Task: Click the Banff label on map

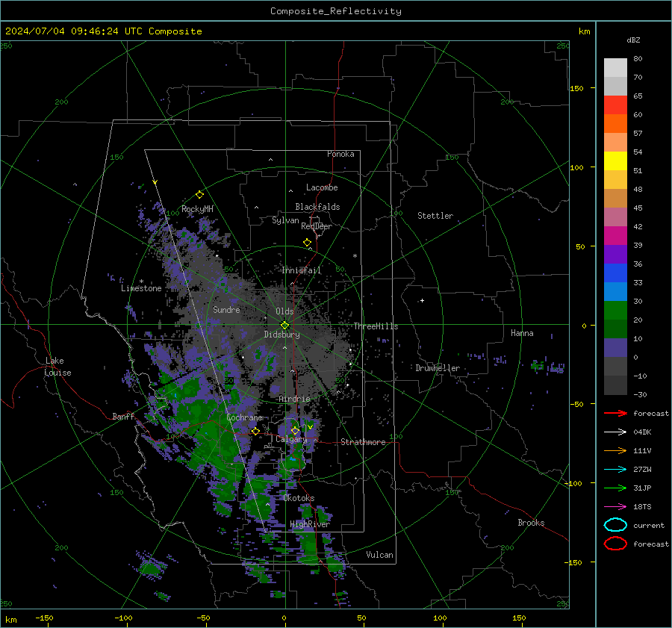Action: (x=123, y=417)
